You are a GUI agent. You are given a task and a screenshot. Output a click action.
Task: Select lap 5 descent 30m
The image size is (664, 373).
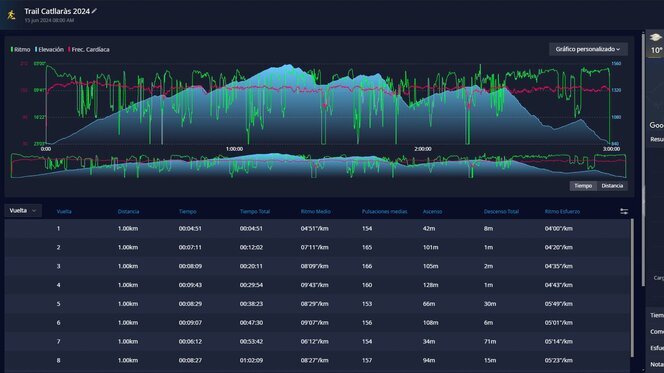490,304
